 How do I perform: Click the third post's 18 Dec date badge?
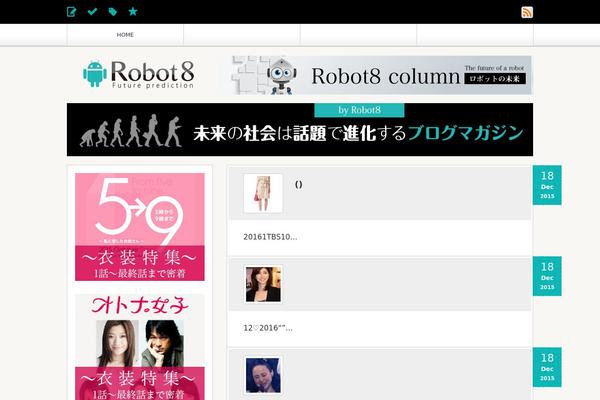pos(547,367)
